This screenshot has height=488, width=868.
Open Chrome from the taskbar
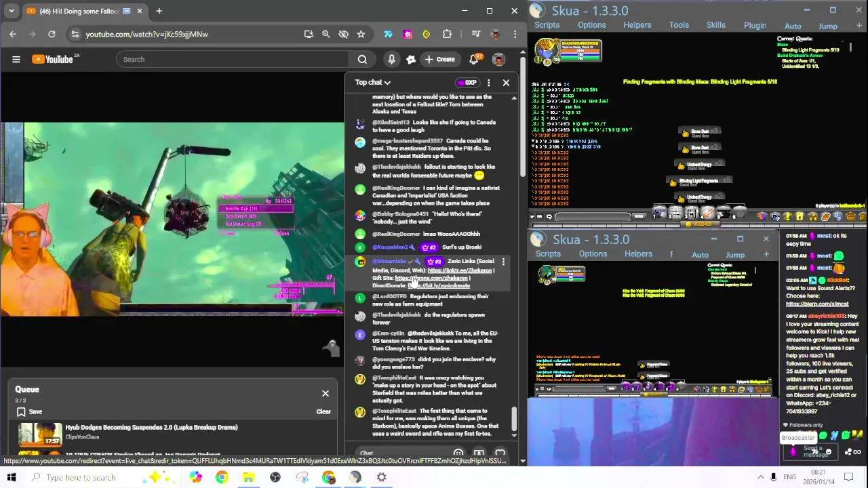tap(222, 478)
